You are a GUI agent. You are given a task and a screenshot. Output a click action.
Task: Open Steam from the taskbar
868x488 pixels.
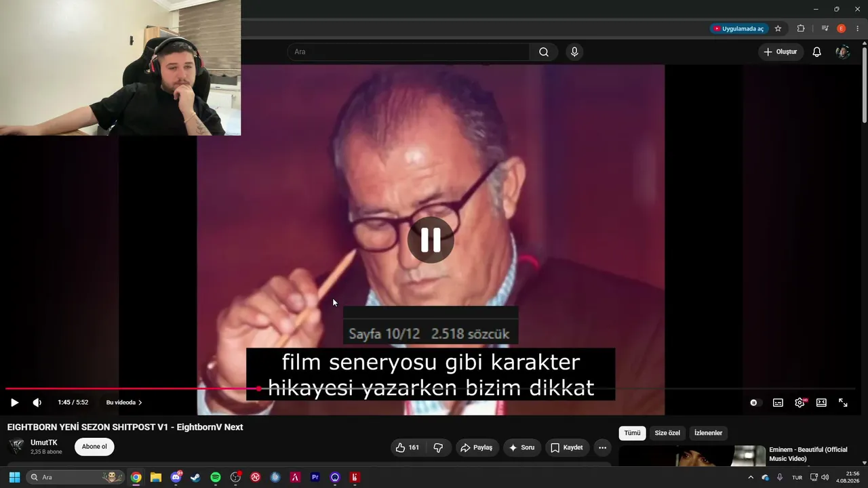(195, 477)
